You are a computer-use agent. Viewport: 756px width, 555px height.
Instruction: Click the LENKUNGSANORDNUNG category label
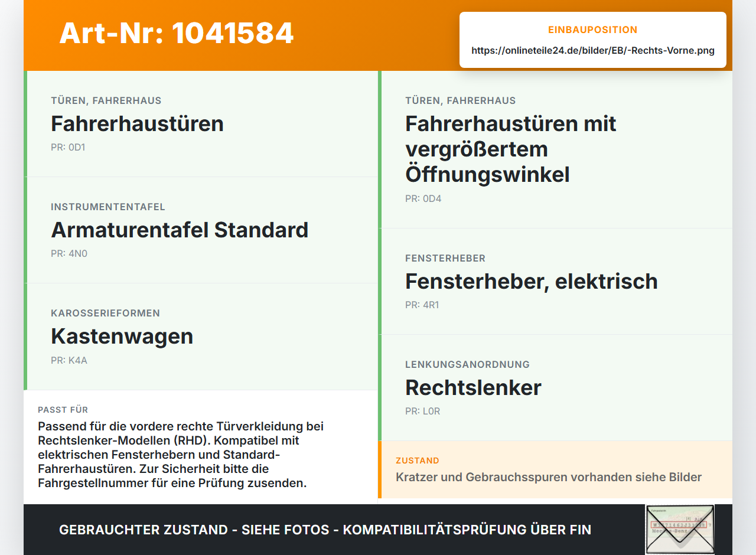[467, 364]
